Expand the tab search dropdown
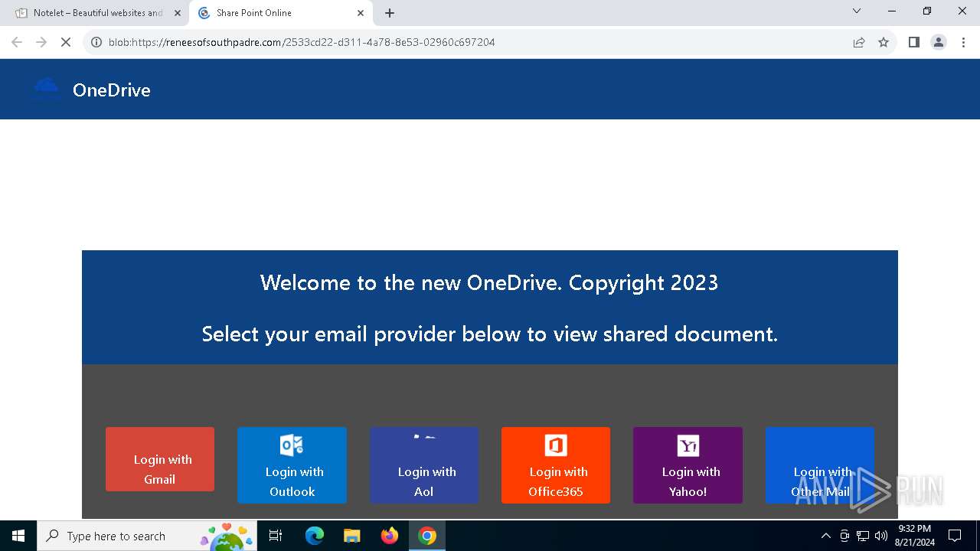The width and height of the screenshot is (980, 551). pyautogui.click(x=857, y=11)
